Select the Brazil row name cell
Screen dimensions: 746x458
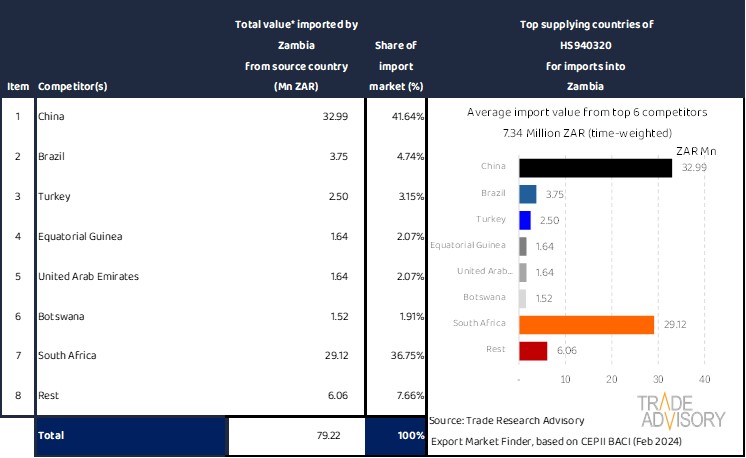click(x=51, y=156)
